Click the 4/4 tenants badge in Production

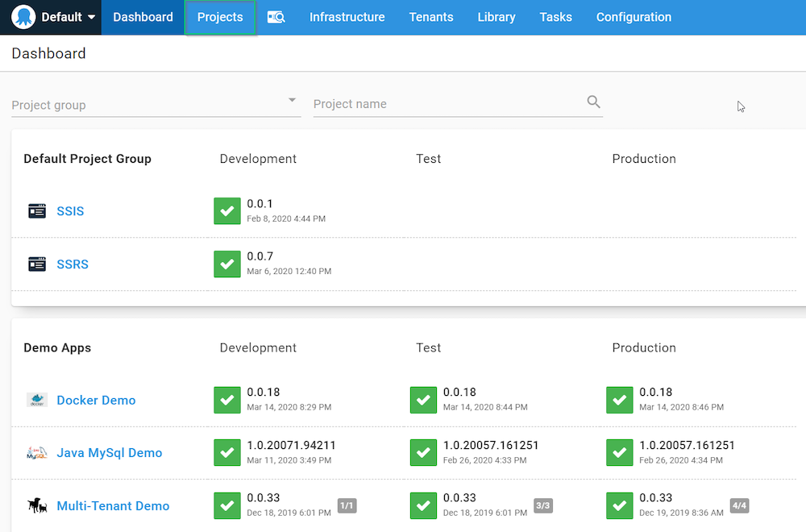[x=739, y=505]
